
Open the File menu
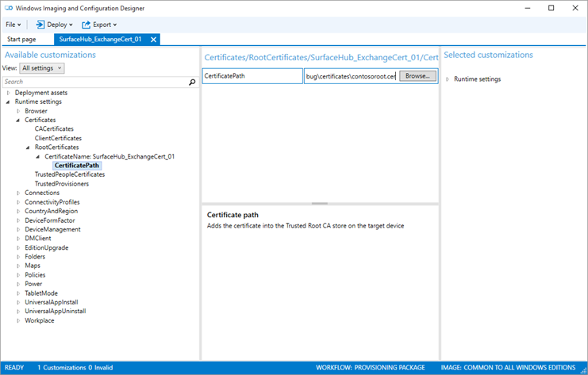coord(13,25)
